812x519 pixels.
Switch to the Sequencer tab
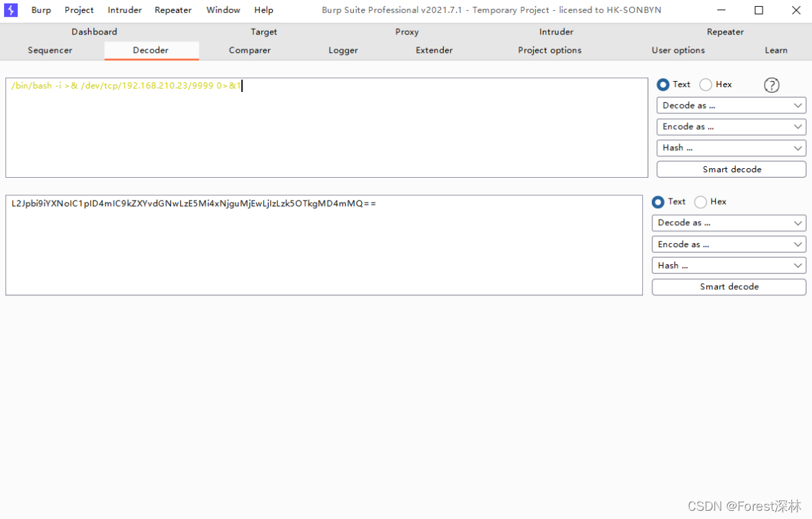[x=49, y=50]
